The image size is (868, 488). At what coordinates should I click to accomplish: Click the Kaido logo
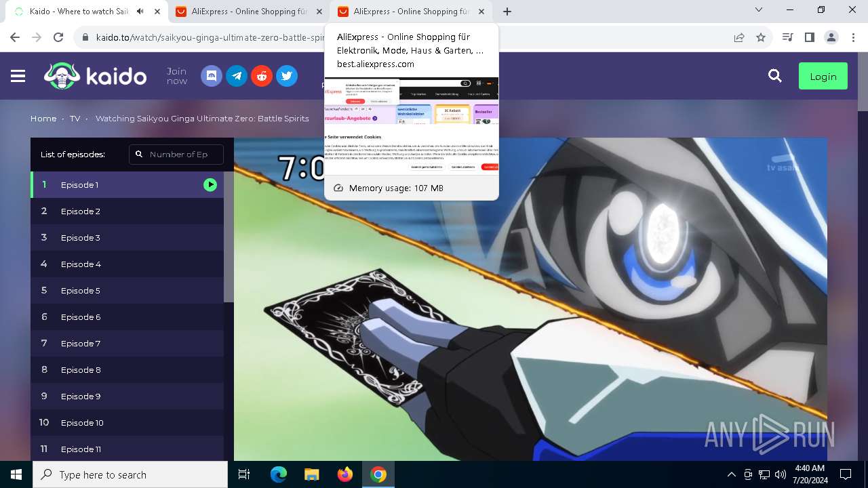(96, 76)
